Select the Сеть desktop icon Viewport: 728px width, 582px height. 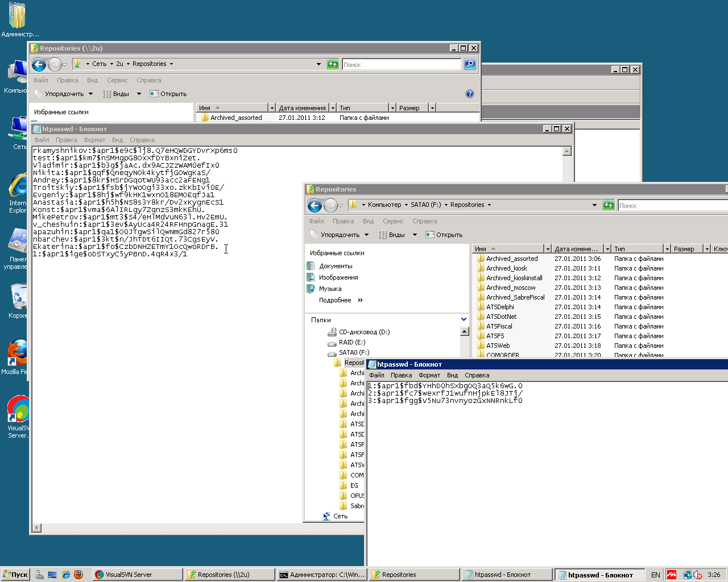[x=19, y=133]
